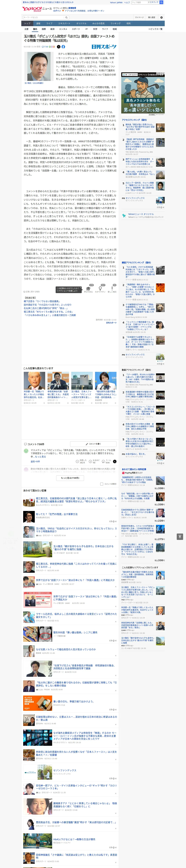Click 日刊スポーツ source link below update time
This screenshot has height=868, width=186.
click(x=111, y=323)
